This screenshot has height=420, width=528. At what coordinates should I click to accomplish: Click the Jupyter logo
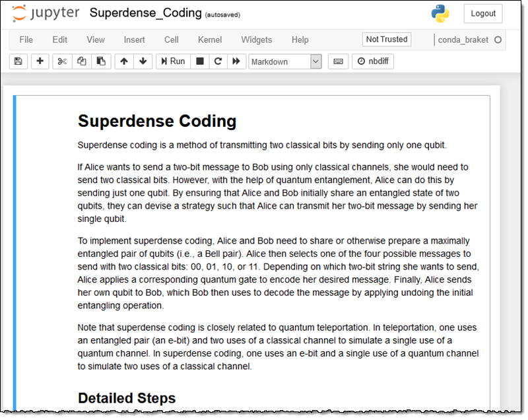coord(46,13)
